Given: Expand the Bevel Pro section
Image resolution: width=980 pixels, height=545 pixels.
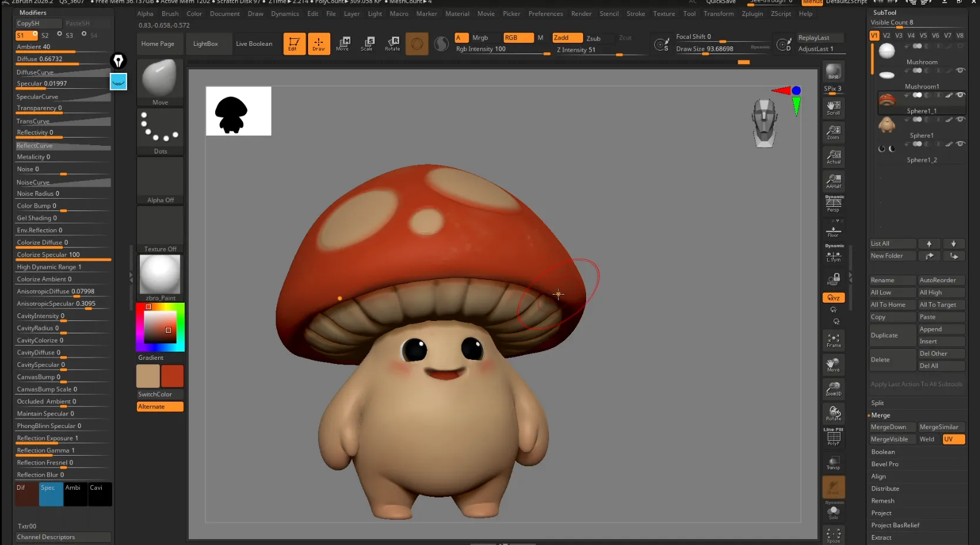Looking at the screenshot, I should 885,464.
